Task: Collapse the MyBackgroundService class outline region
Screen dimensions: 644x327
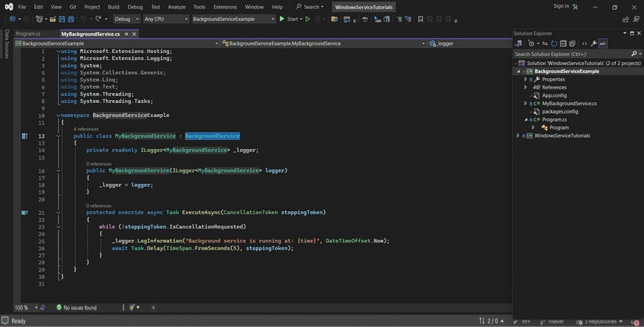Action: tap(58, 136)
